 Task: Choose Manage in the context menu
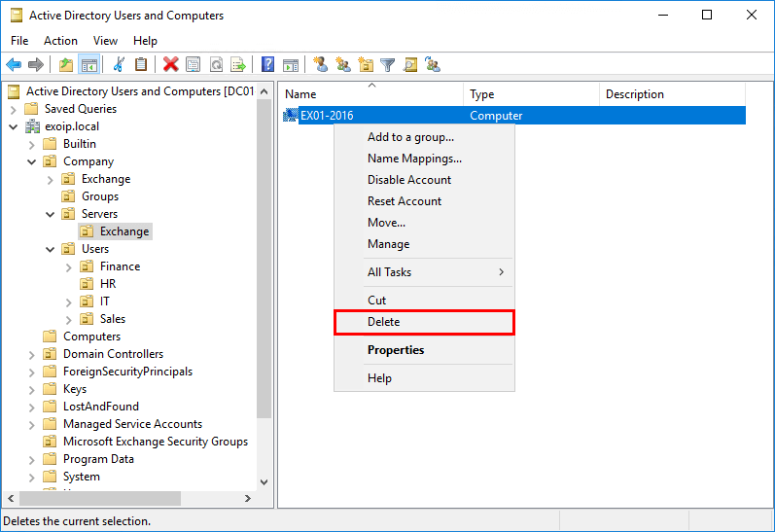coord(424,244)
